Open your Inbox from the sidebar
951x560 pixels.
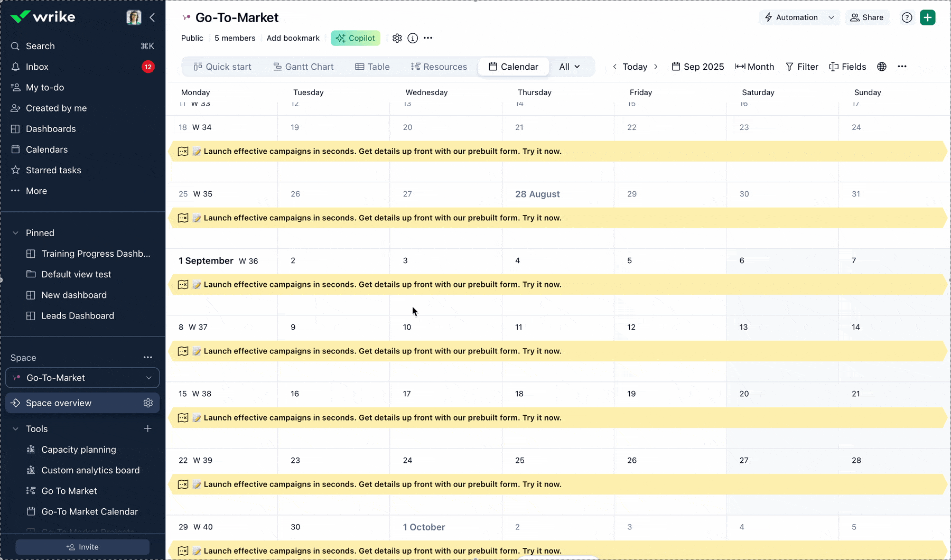coord(37,67)
